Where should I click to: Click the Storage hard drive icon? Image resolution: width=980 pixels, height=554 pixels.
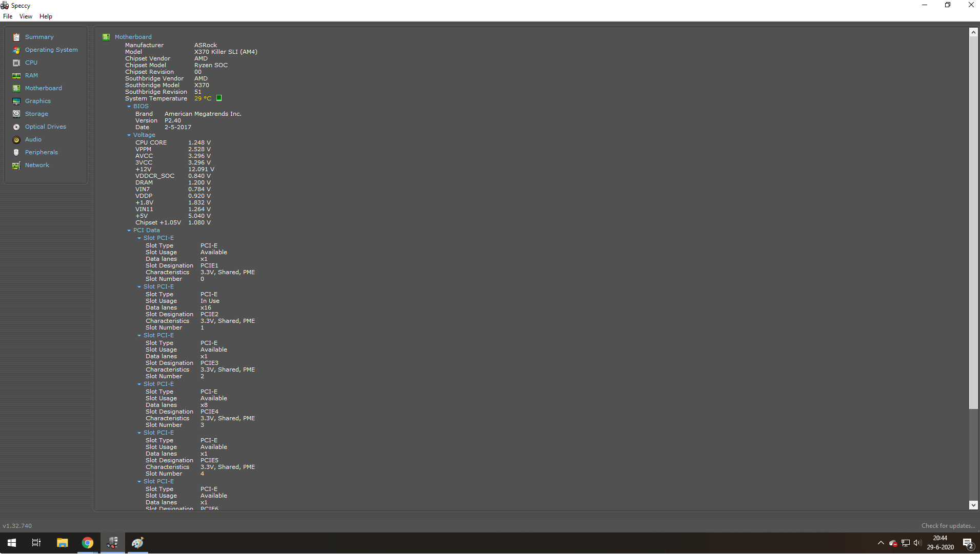16,114
